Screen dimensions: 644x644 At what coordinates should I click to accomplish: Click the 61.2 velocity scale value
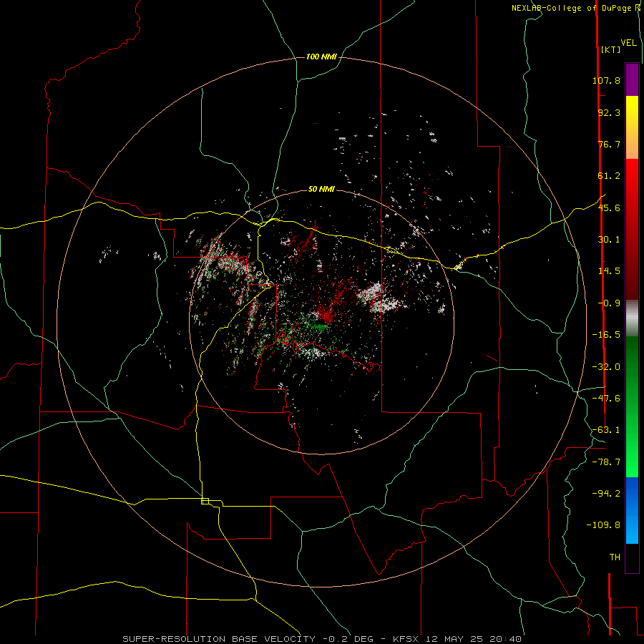tap(609, 176)
